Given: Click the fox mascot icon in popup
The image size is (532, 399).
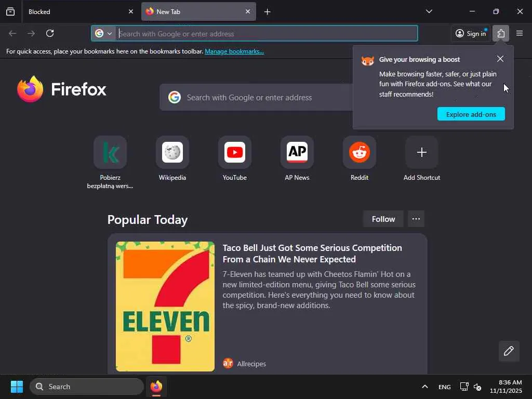Looking at the screenshot, I should click(367, 61).
